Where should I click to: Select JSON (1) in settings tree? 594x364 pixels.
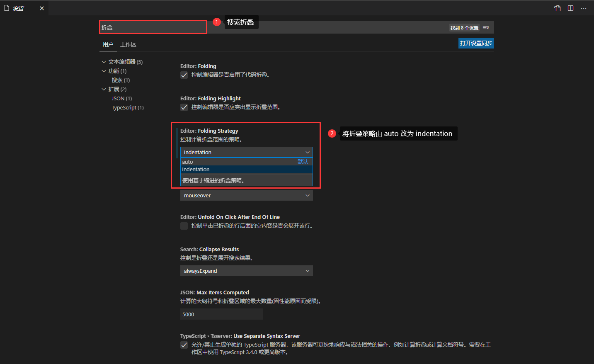(x=122, y=98)
